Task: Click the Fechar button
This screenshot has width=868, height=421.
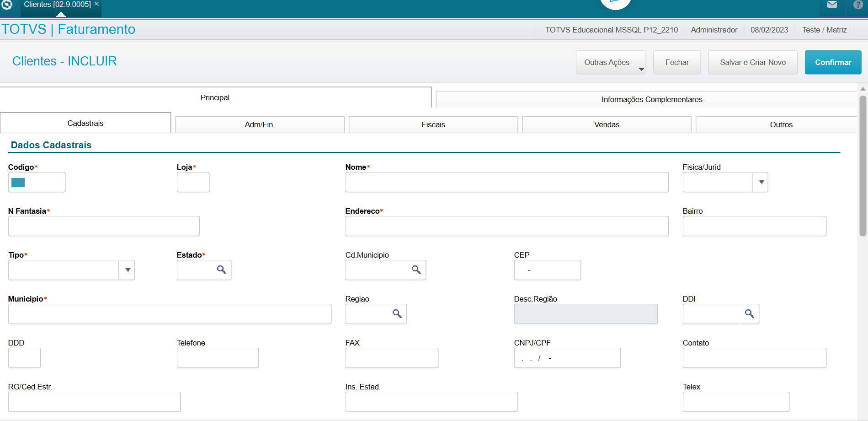Action: (677, 62)
